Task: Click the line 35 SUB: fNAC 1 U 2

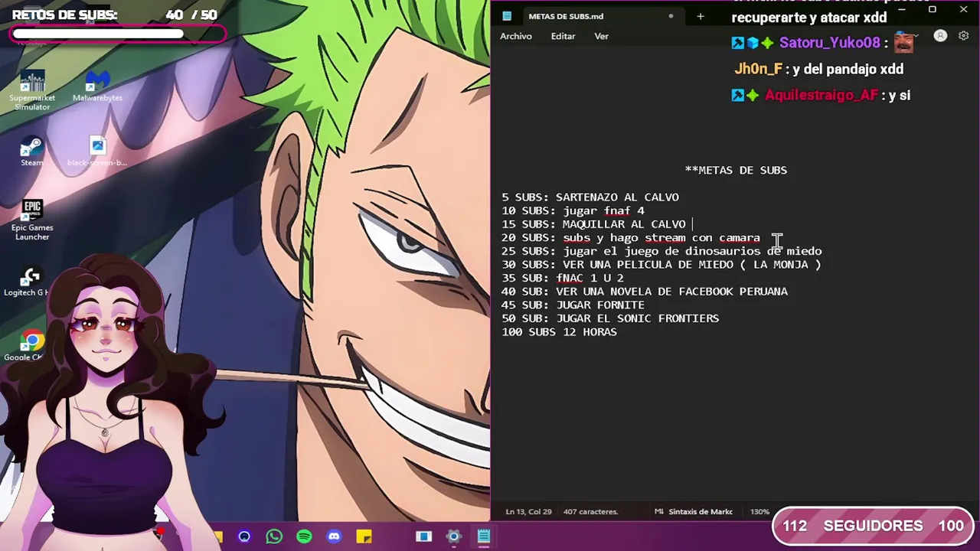Action: pyautogui.click(x=563, y=278)
